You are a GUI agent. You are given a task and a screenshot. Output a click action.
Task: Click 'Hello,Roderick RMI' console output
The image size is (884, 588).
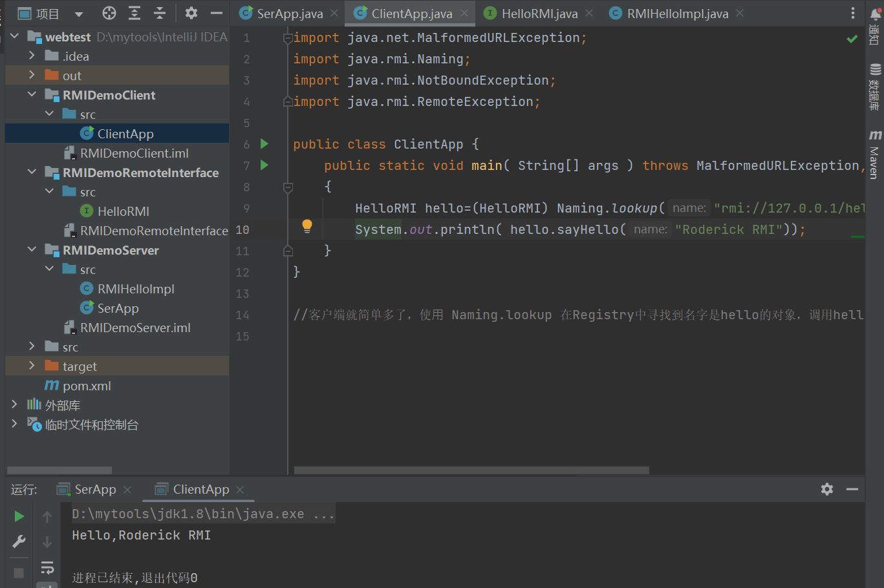[141, 535]
